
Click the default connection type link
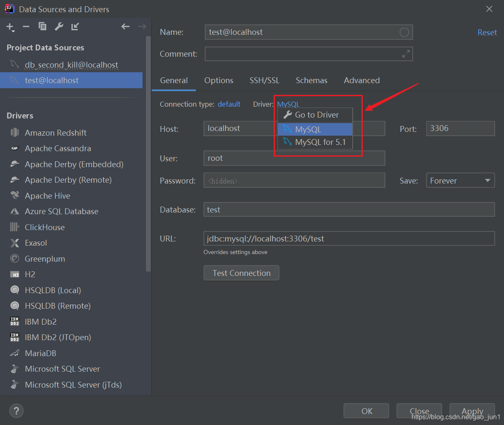click(229, 104)
